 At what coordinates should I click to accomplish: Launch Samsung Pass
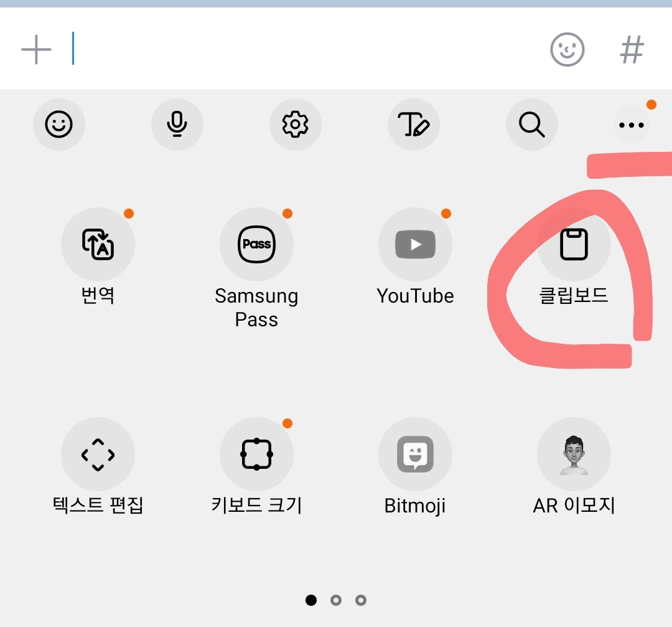pos(256,244)
